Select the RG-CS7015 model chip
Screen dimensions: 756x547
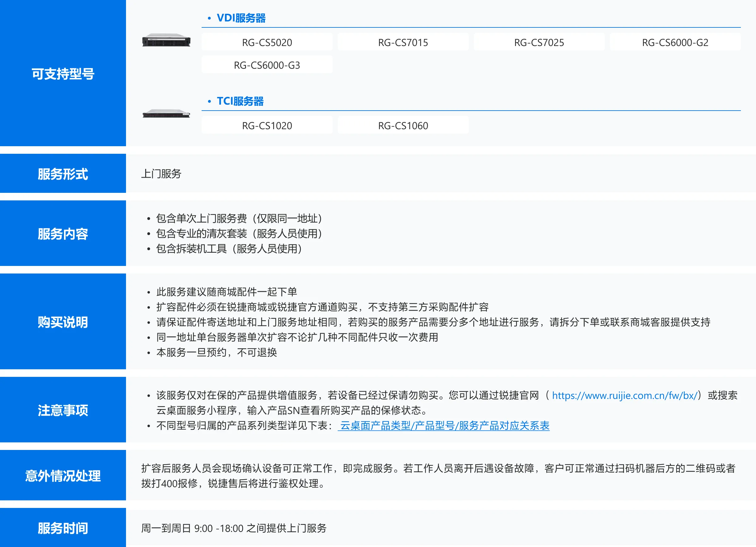pos(403,42)
